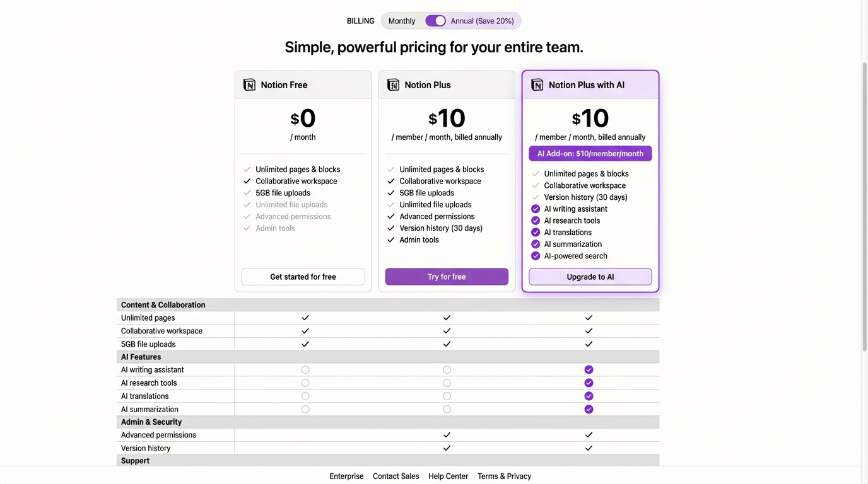
Task: Open the Help Center link
Action: 448,476
